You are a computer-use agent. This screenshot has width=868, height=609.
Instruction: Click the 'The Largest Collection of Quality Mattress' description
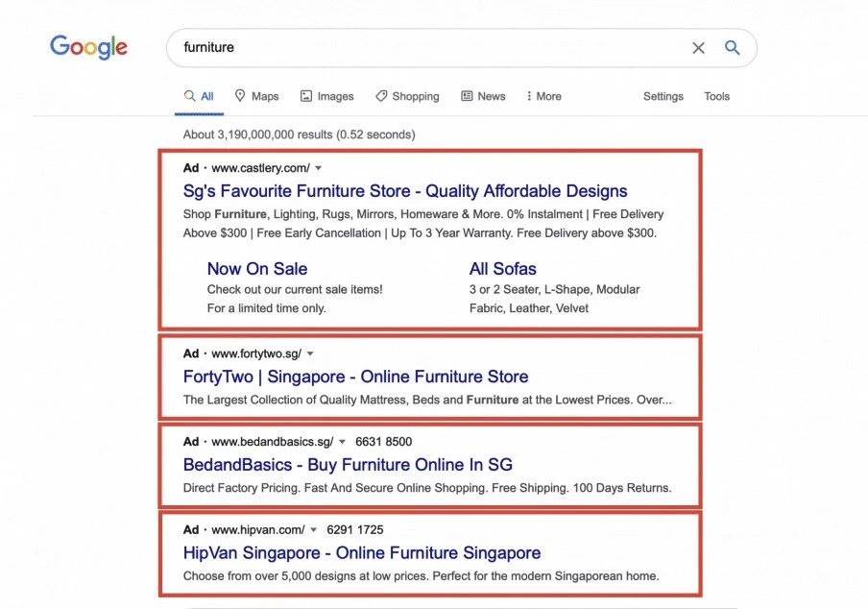427,400
